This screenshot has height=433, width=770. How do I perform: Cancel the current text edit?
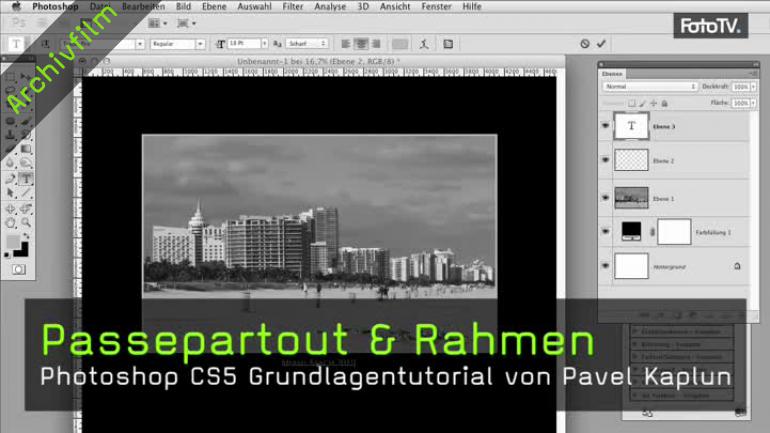584,44
